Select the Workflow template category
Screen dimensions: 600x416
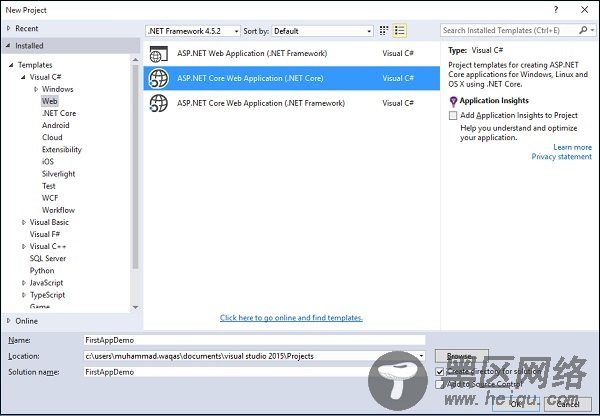coord(58,210)
